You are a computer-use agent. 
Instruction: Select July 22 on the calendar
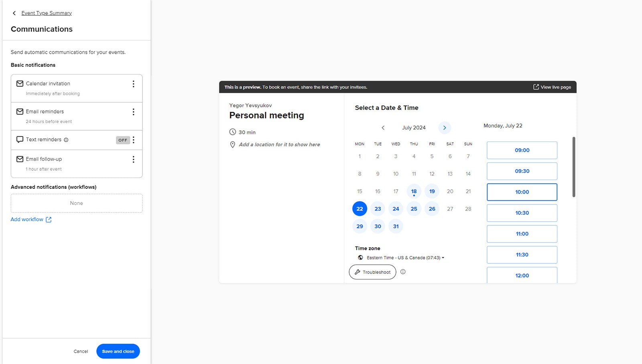pos(360,209)
